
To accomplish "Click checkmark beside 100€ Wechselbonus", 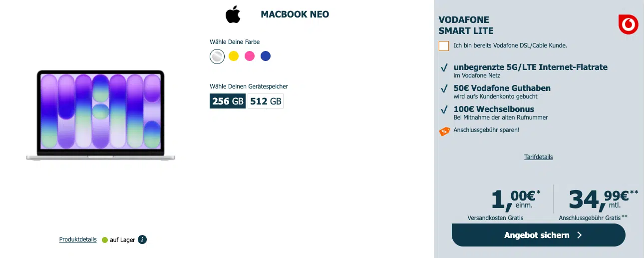I will click(444, 109).
